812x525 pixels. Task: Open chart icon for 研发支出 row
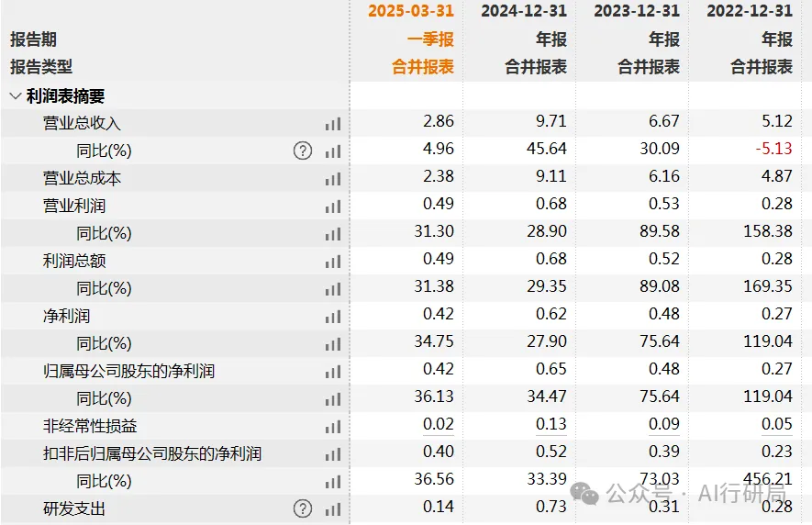pyautogui.click(x=333, y=508)
